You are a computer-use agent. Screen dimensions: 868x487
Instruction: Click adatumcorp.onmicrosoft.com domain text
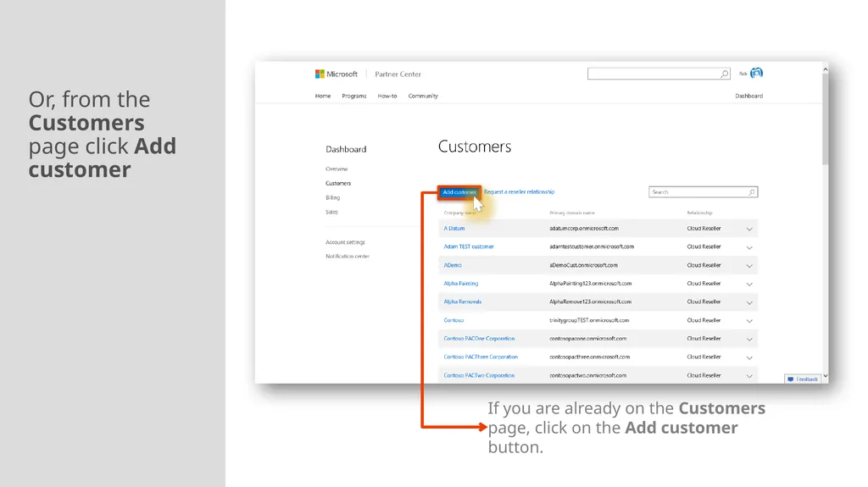click(584, 228)
